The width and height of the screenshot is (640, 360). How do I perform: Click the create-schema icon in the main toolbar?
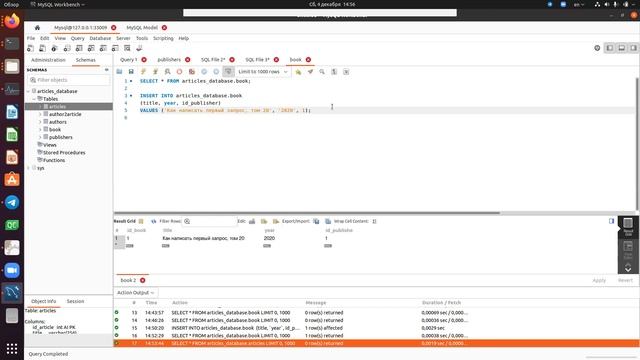click(x=67, y=48)
